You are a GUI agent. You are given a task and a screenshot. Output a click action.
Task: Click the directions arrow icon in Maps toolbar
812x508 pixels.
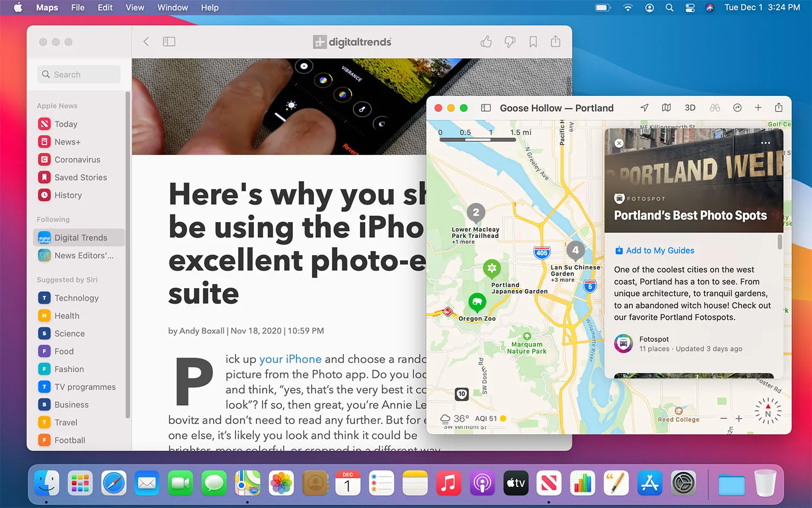click(x=737, y=107)
